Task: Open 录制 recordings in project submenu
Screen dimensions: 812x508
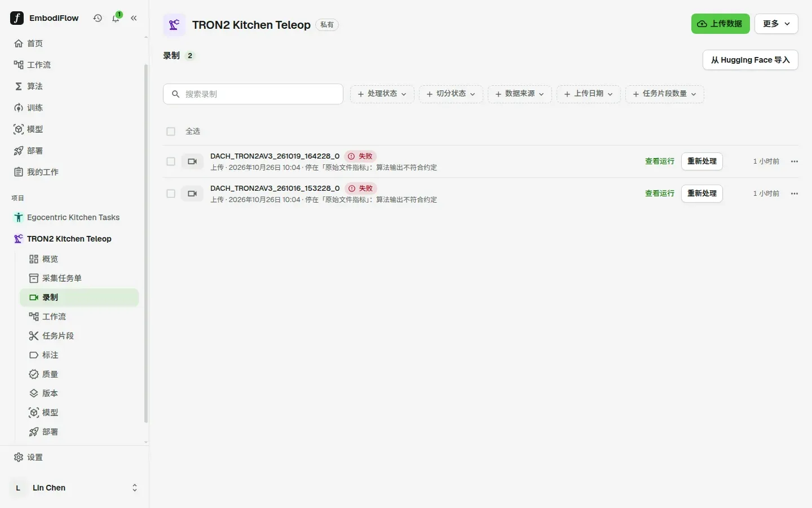Action: coord(80,297)
